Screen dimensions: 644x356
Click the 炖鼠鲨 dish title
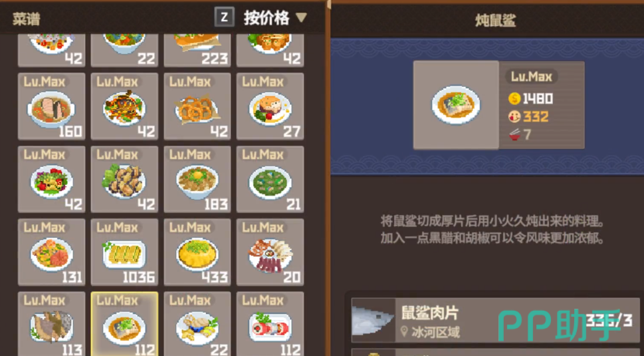pos(495,20)
